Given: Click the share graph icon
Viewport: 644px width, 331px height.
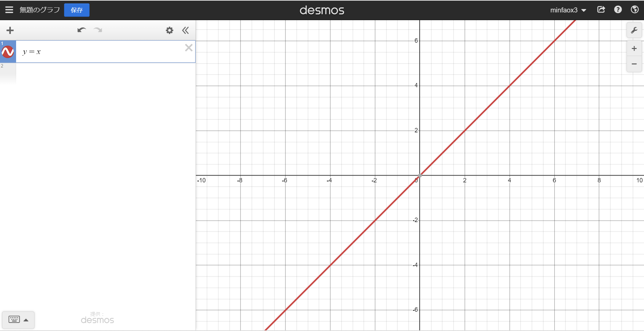Looking at the screenshot, I should 601,10.
